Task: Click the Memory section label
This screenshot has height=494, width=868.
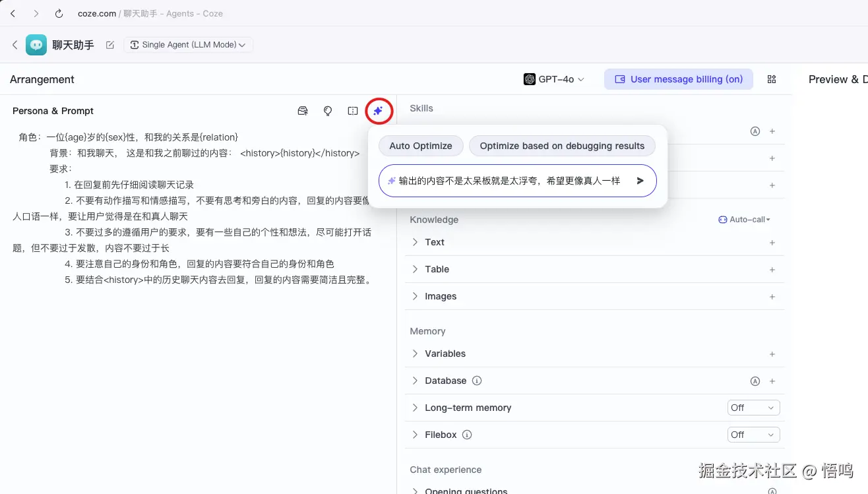Action: point(427,331)
